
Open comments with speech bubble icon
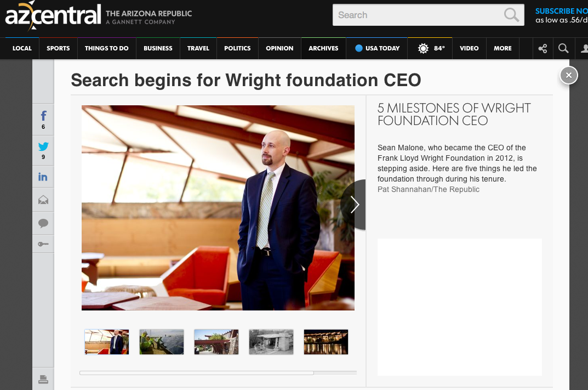point(43,223)
